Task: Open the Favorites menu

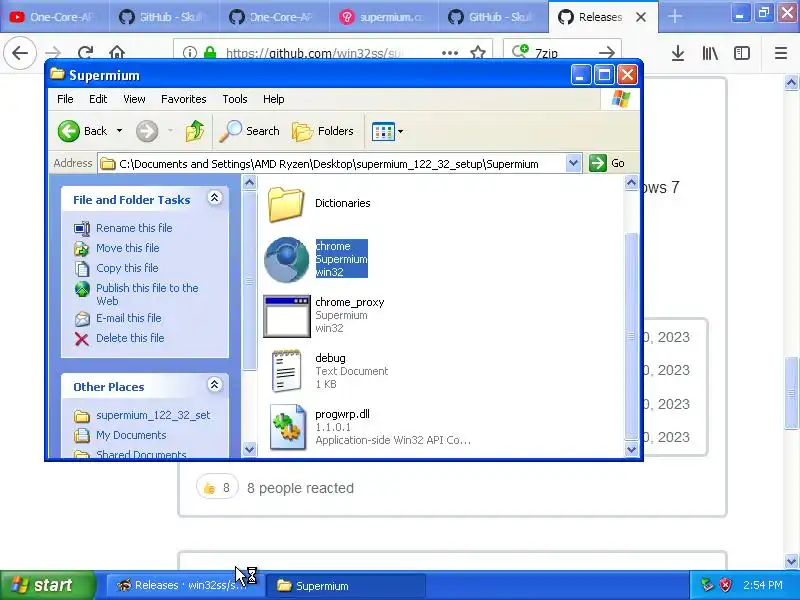Action: tap(184, 99)
